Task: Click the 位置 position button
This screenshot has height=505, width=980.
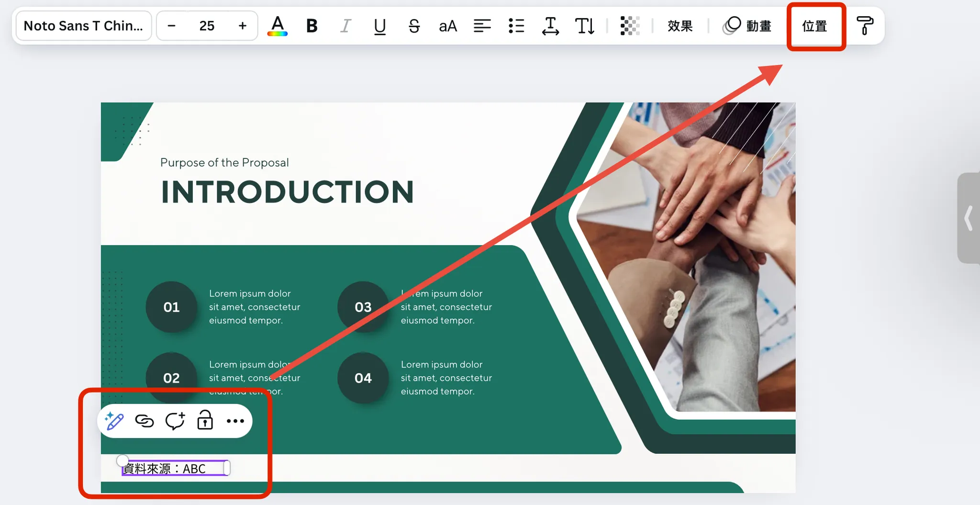Action: coord(815,26)
